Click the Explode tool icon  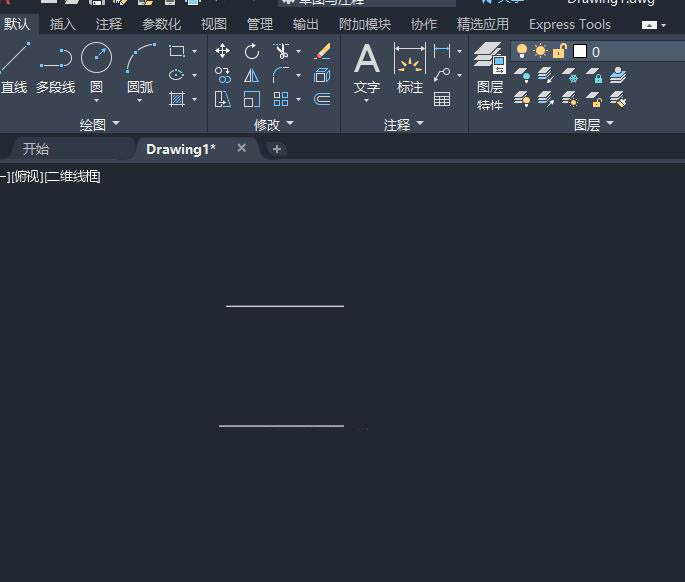point(322,75)
